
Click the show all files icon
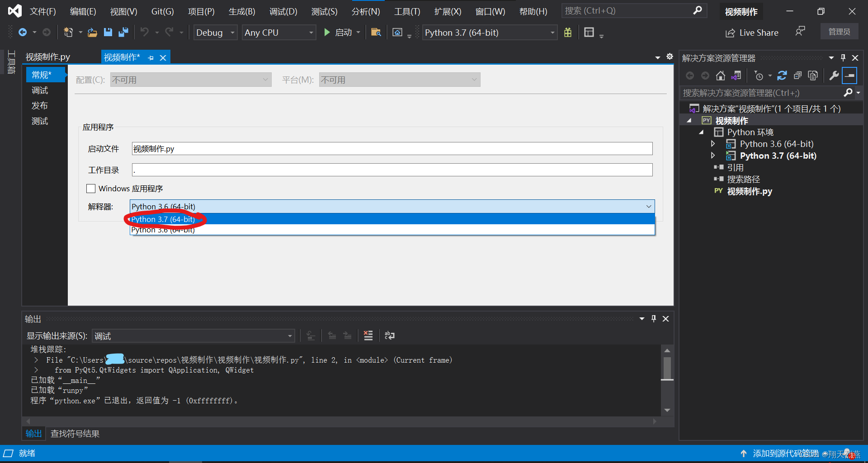[x=813, y=76]
